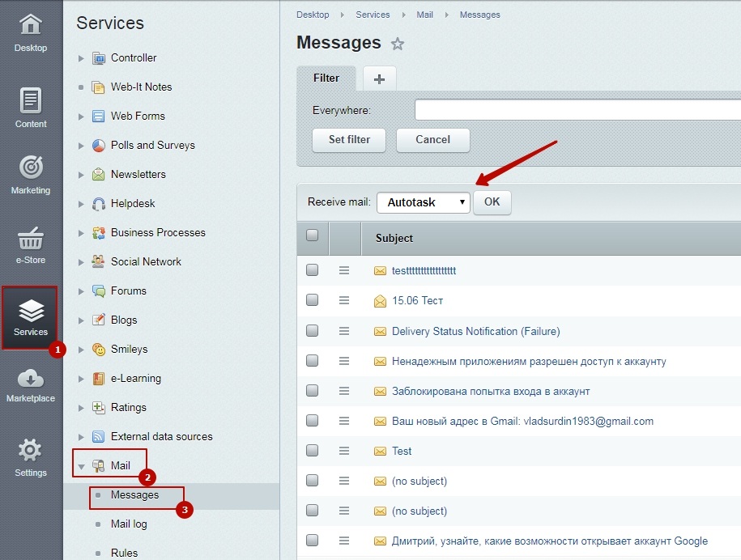
Task: Check the 'Ваш новый адрес в Gmail' checkbox
Action: point(312,420)
